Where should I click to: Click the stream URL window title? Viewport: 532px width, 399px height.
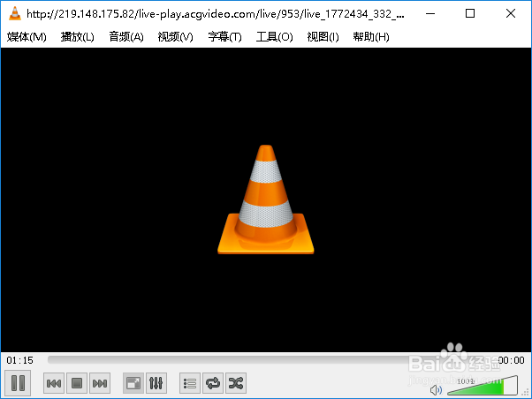click(x=216, y=14)
